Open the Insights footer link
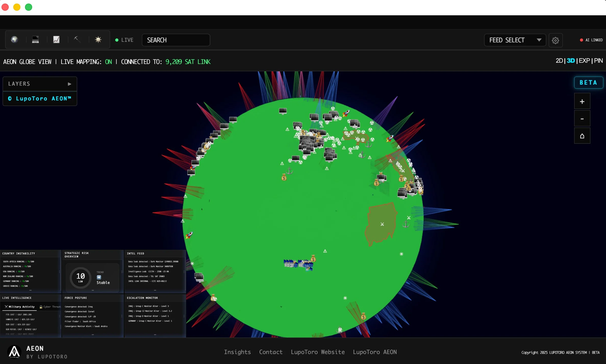The width and height of the screenshot is (606, 364). pos(237,352)
